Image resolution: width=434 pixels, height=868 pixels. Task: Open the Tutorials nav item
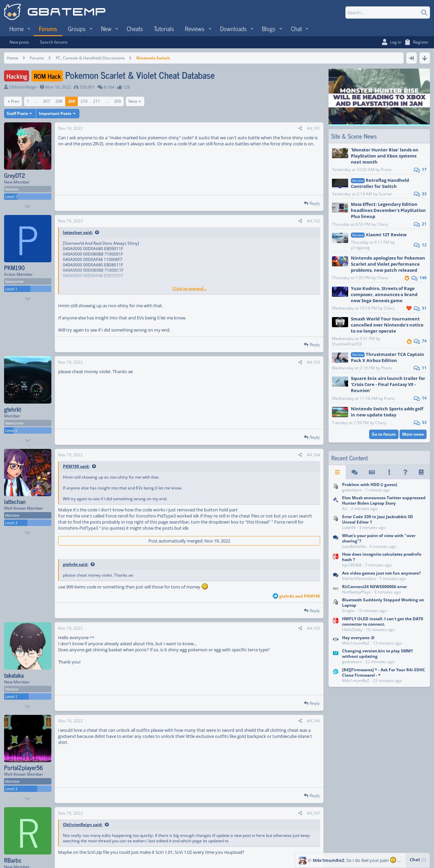pyautogui.click(x=164, y=29)
